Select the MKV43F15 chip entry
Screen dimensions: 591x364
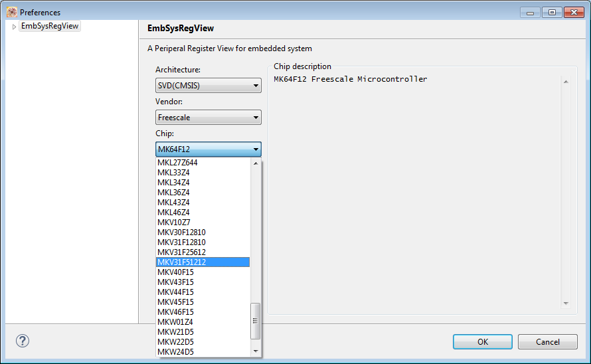click(203, 282)
